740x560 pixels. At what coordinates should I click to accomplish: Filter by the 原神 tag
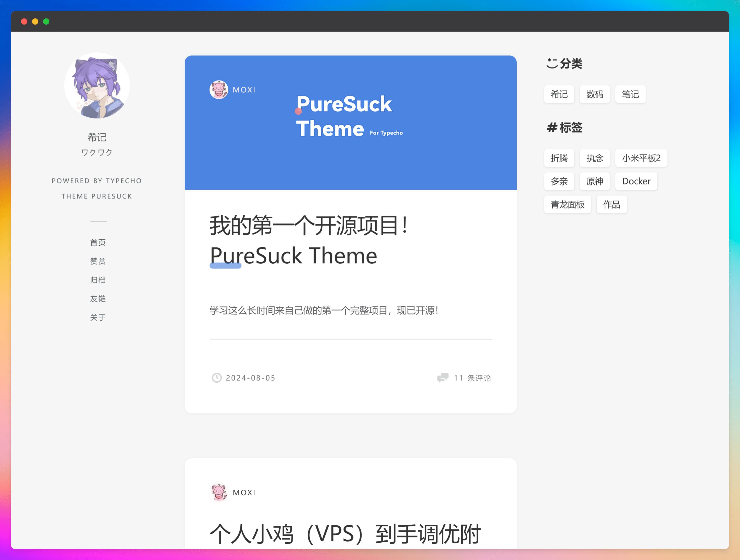coord(594,181)
